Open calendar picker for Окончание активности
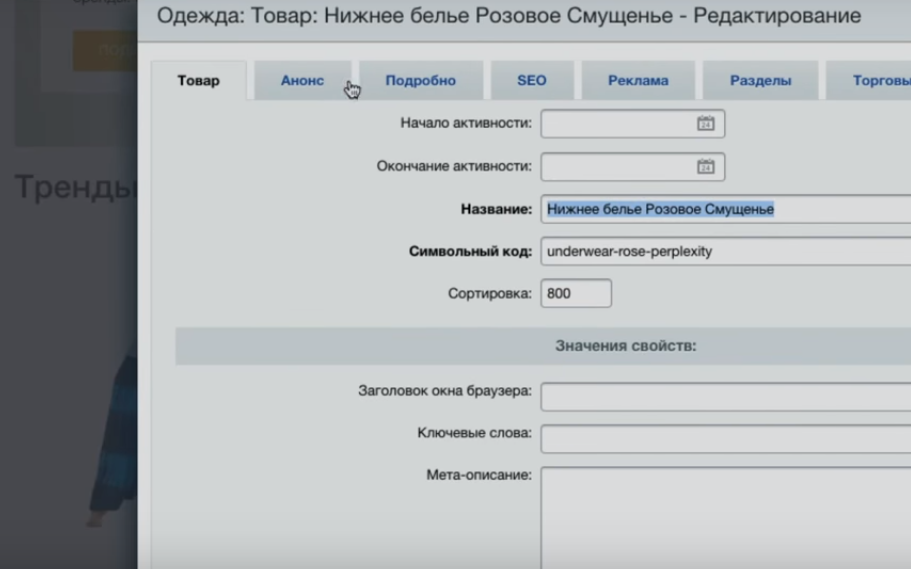 pyautogui.click(x=705, y=167)
